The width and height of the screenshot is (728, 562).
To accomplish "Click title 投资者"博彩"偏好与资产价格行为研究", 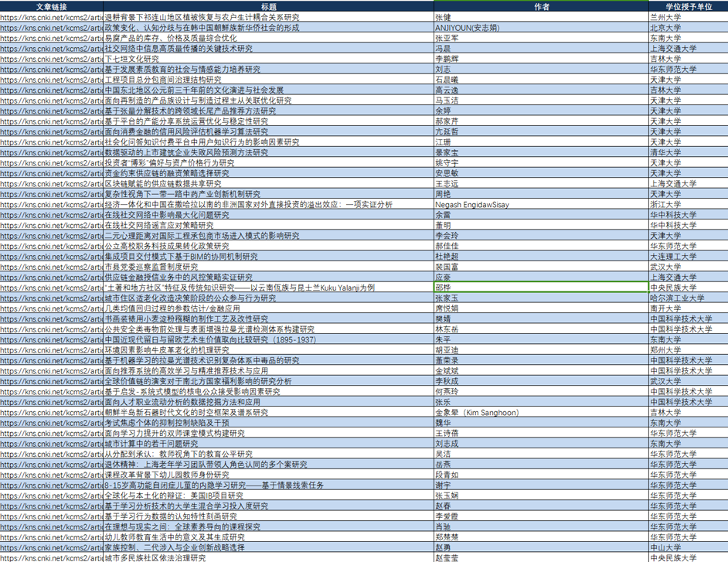I will click(x=169, y=163).
